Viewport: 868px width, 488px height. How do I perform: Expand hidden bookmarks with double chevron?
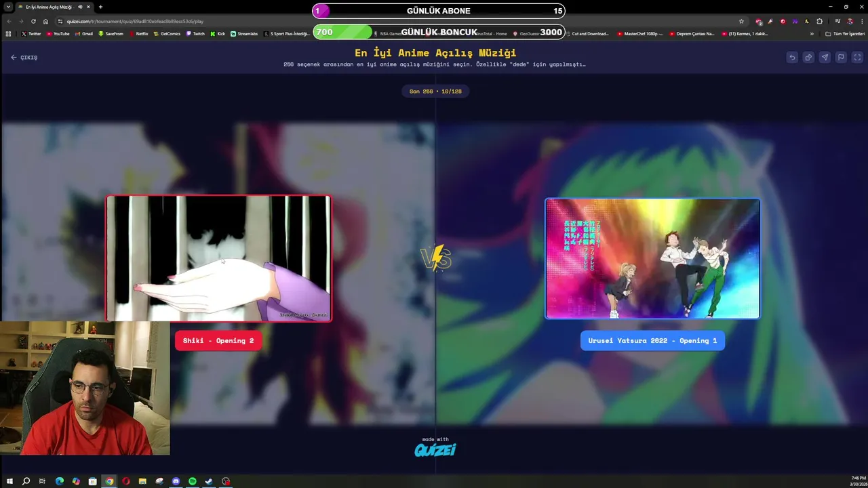point(812,33)
